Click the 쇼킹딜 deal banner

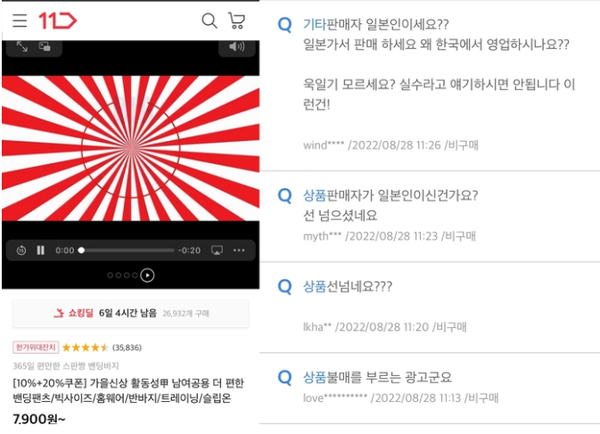coord(131,313)
